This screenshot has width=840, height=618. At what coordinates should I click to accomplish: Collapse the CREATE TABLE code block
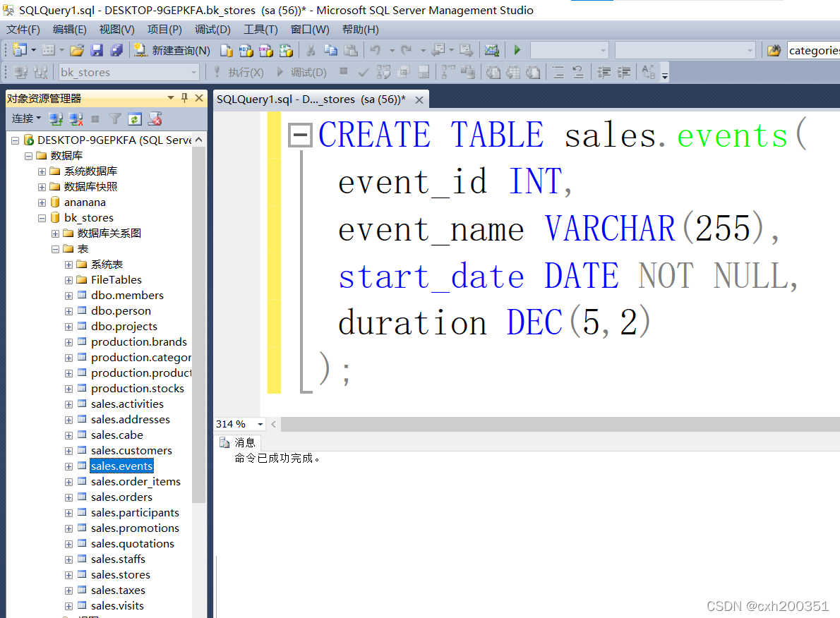[x=300, y=135]
